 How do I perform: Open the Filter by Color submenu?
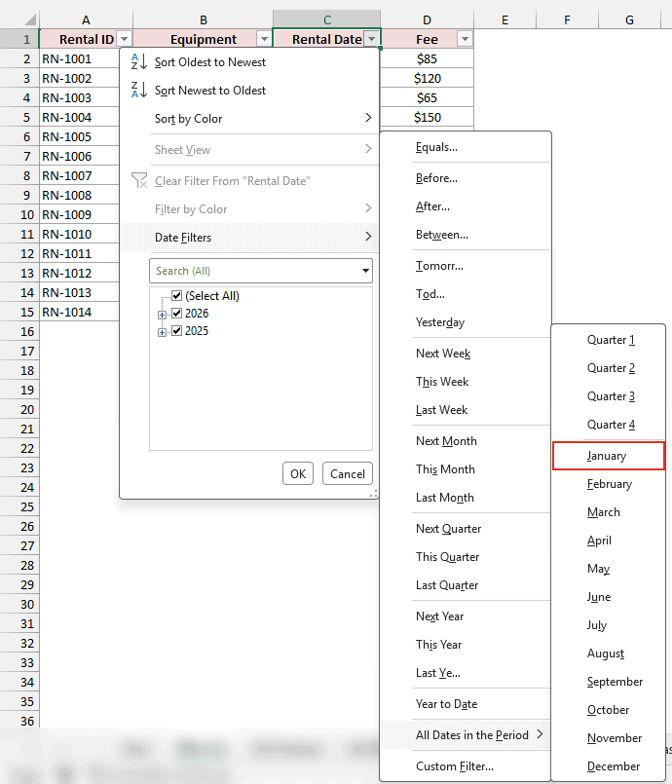click(x=249, y=209)
